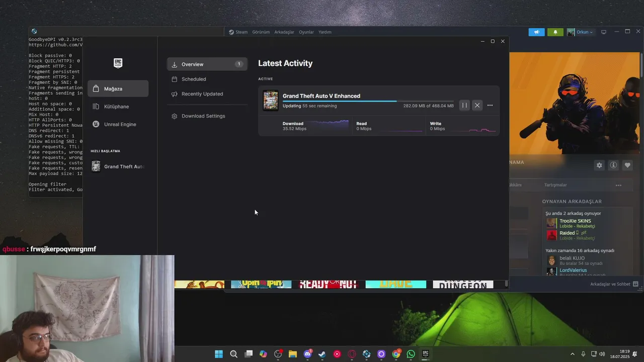Open the three-dot menu beside Tartışmalar
This screenshot has width=644, height=362.
pos(618,185)
